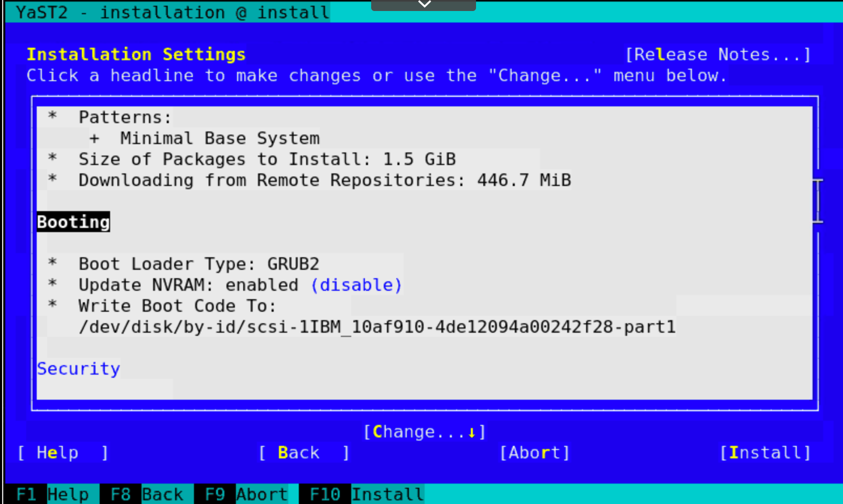This screenshot has height=504, width=843.
Task: Open Help from the button row
Action: click(x=61, y=452)
